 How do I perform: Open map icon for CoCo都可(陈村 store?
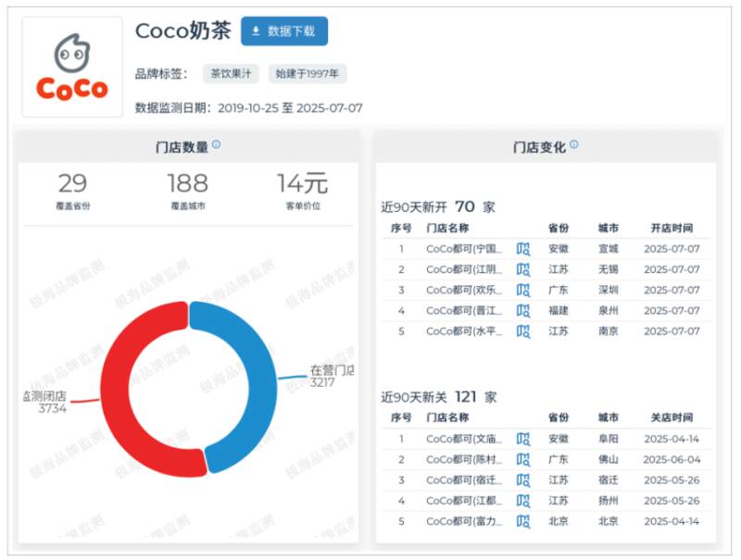point(523,459)
